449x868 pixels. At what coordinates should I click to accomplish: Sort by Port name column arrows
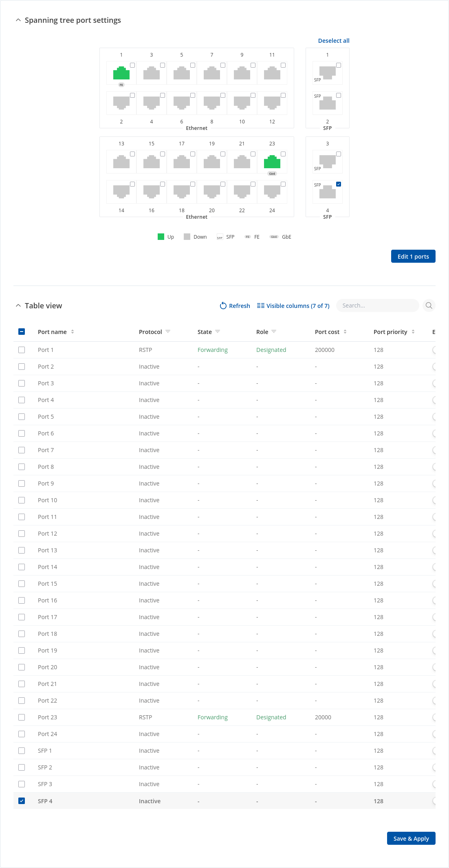pos(73,332)
